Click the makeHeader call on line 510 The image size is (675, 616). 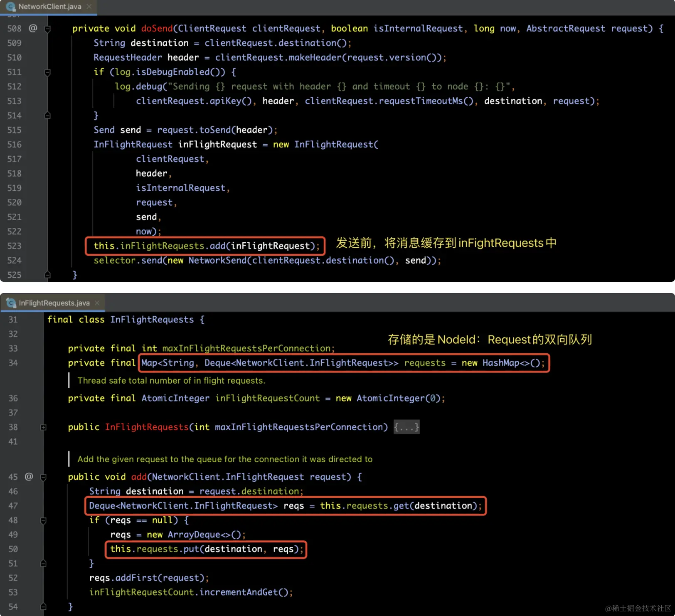click(315, 57)
